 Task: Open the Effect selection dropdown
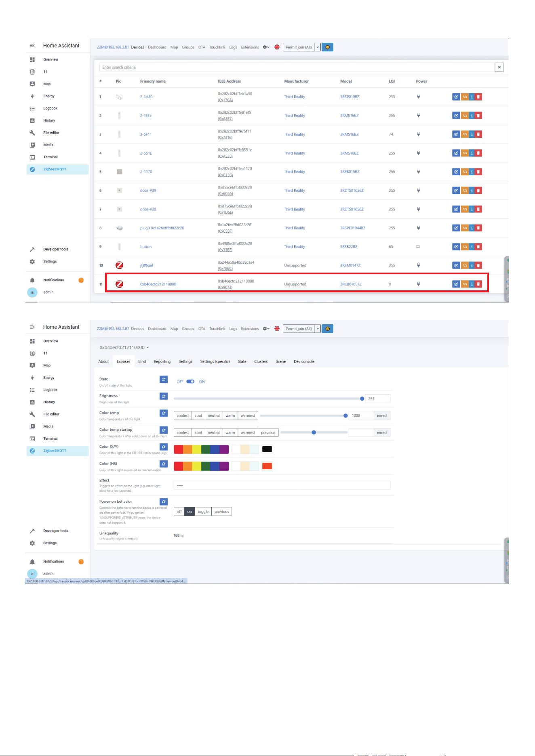point(282,485)
